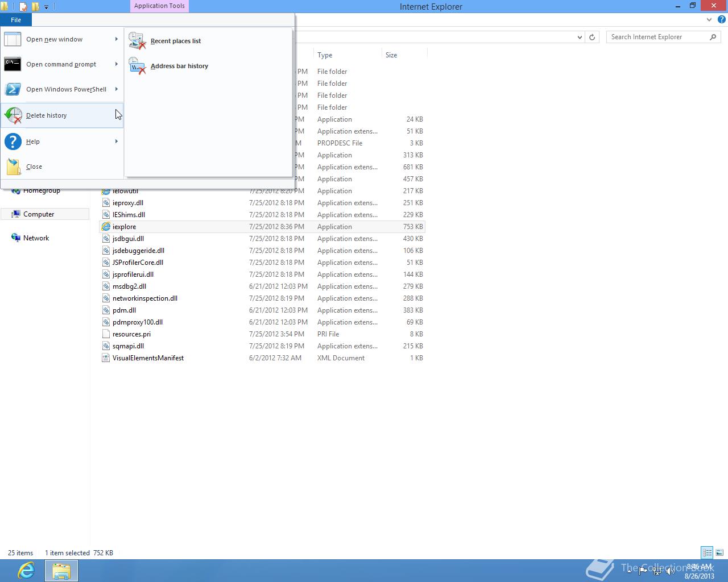Select the IEShims.dll file
This screenshot has height=582, width=728.
[129, 215]
